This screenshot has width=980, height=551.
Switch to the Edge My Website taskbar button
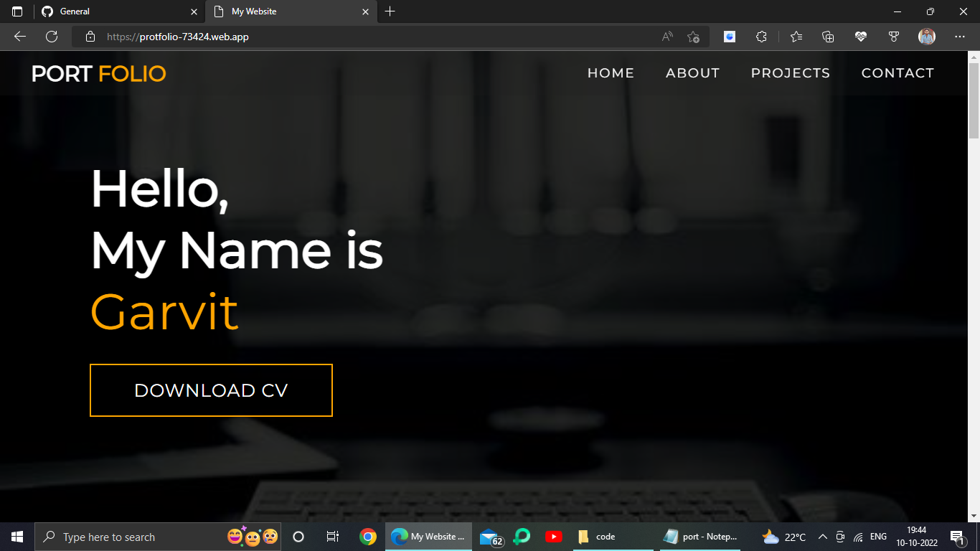point(429,537)
